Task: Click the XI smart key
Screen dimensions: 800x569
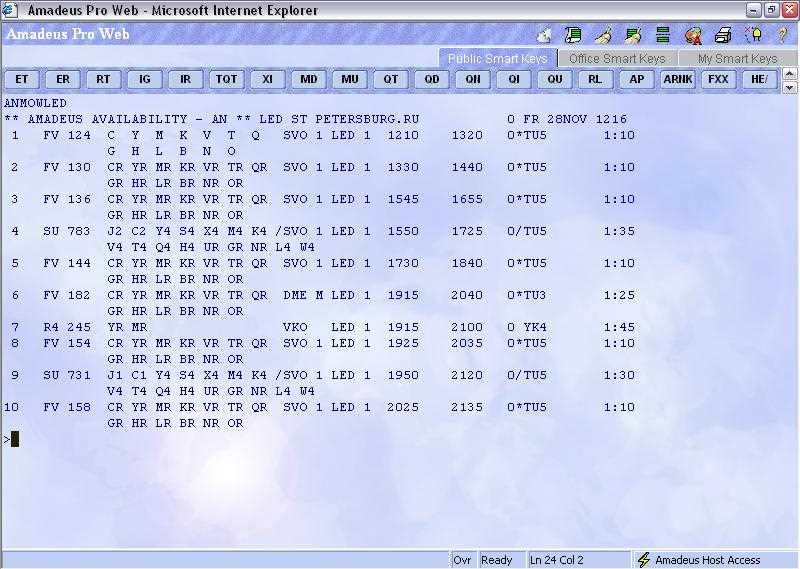Action: 268,79
